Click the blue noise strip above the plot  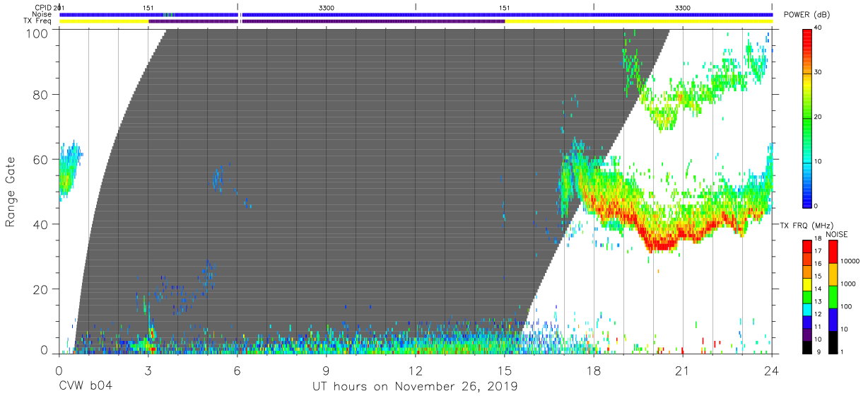[x=416, y=14]
